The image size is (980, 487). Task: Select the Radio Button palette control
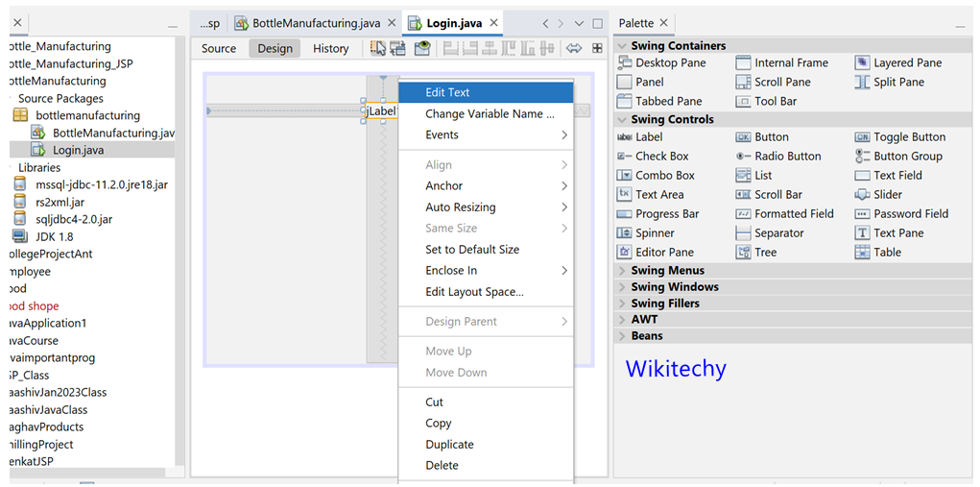point(778,157)
